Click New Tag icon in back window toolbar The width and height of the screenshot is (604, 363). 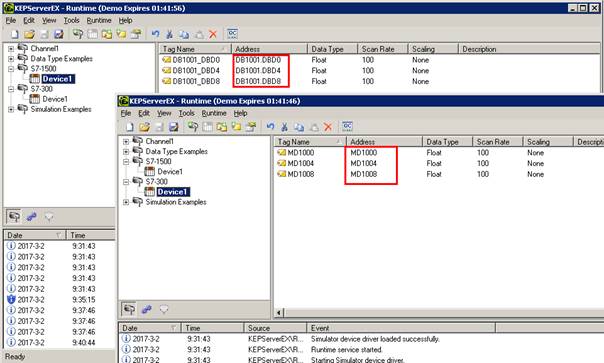121,34
